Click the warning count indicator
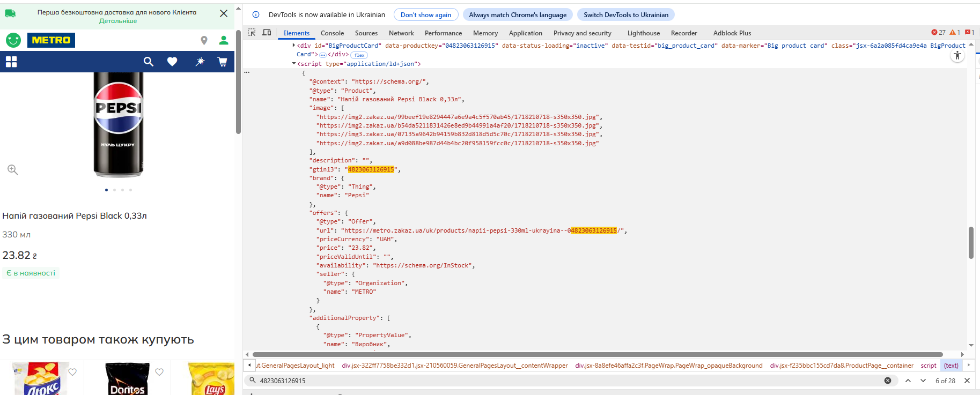980x395 pixels. coord(955,33)
